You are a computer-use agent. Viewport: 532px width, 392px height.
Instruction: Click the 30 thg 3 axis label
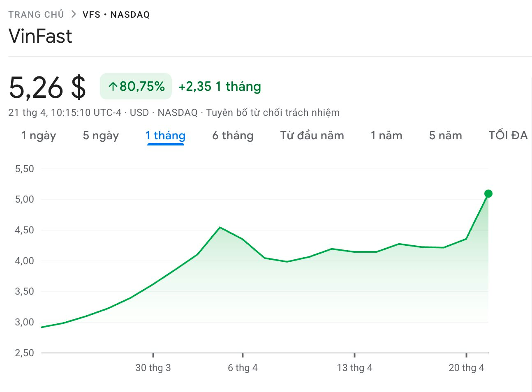point(153,368)
